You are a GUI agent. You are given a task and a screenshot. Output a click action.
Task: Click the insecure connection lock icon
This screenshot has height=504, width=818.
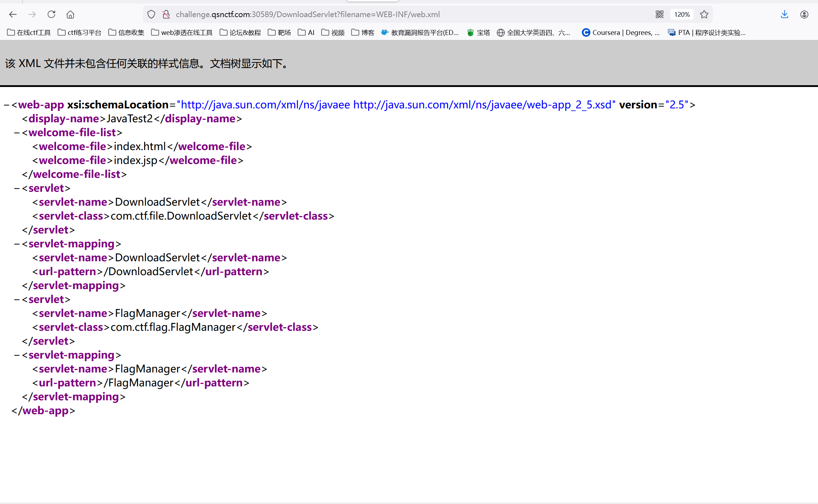[166, 14]
